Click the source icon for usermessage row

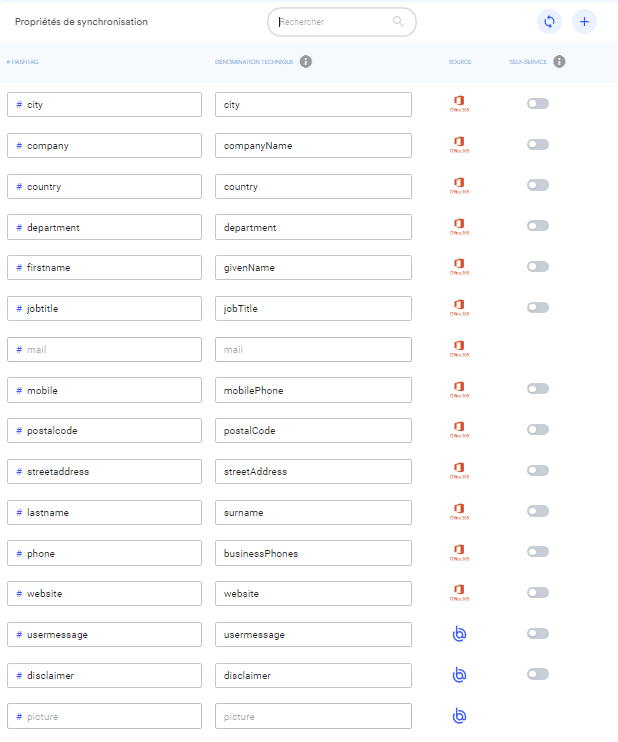click(459, 634)
